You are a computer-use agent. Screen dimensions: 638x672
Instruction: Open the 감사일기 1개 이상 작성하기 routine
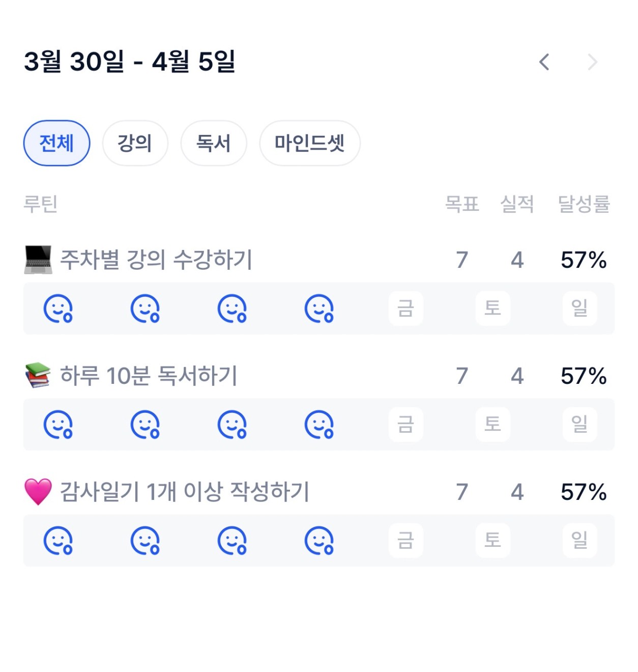(x=185, y=492)
